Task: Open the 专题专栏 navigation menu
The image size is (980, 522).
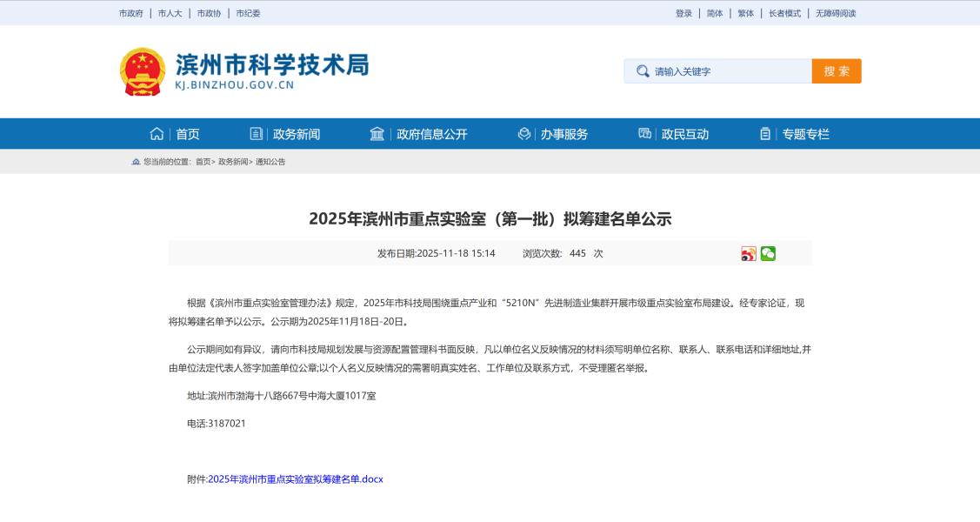Action: point(805,134)
